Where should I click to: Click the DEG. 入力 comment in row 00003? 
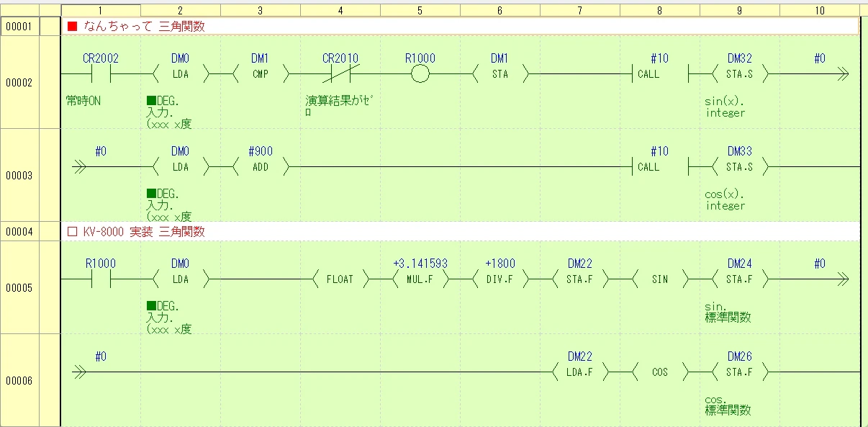coord(168,205)
